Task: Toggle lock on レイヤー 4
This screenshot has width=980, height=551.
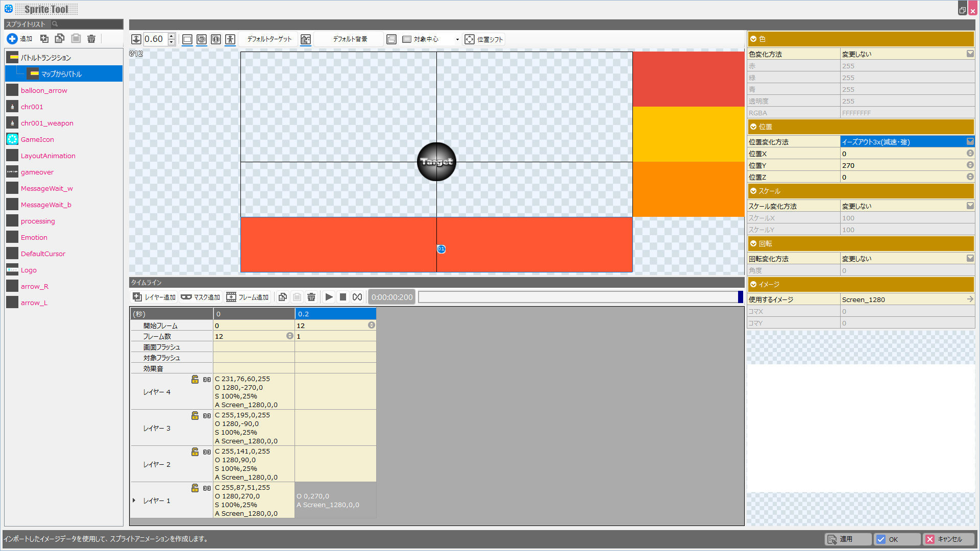Action: [195, 380]
